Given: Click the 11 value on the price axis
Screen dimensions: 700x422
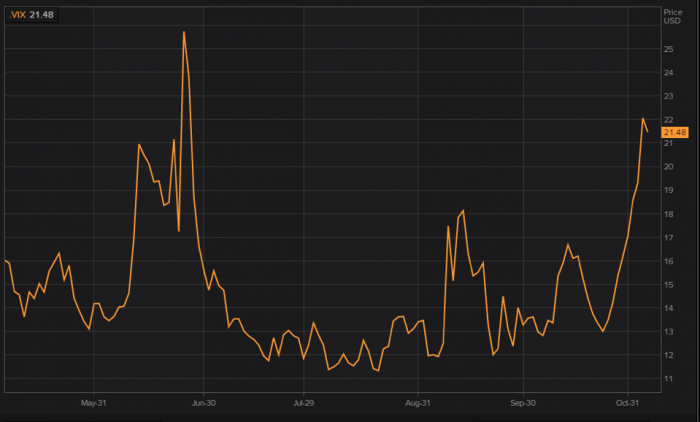Looking at the screenshot, I should click(x=667, y=379).
